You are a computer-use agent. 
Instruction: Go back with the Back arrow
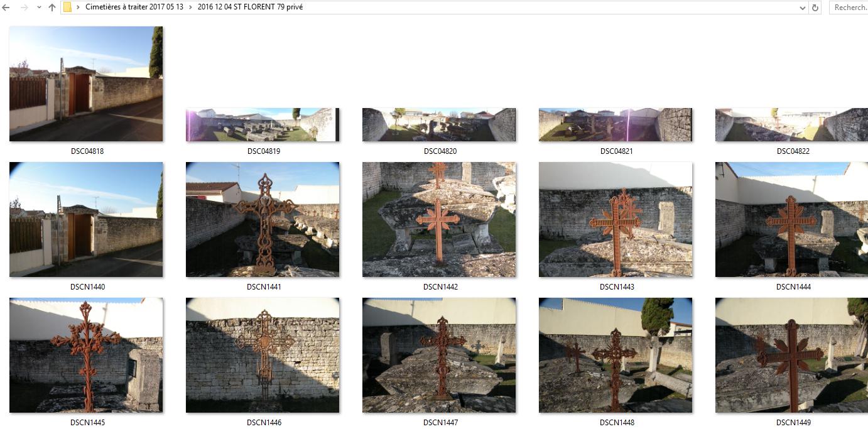coord(6,8)
